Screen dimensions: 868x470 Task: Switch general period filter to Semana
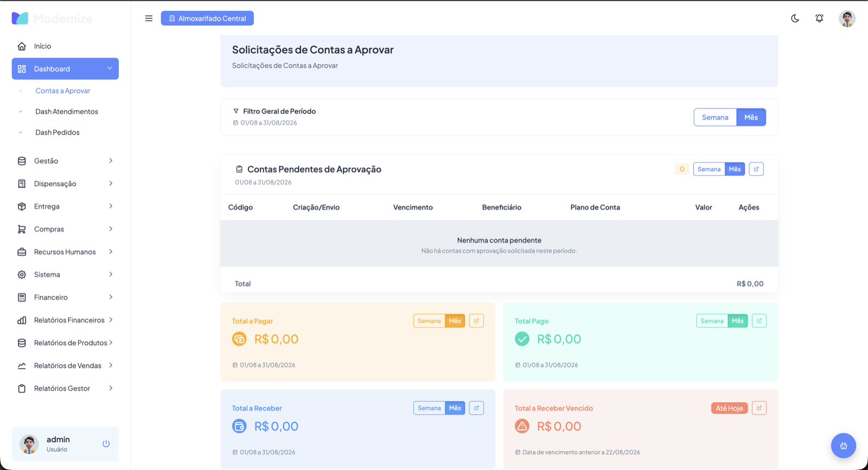[x=715, y=117]
